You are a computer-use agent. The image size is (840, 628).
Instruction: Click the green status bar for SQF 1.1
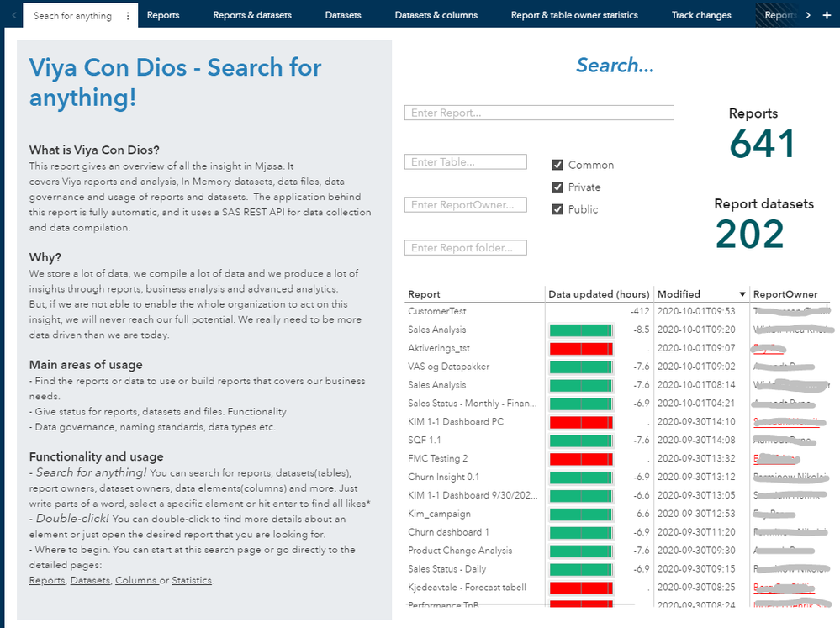tap(581, 441)
